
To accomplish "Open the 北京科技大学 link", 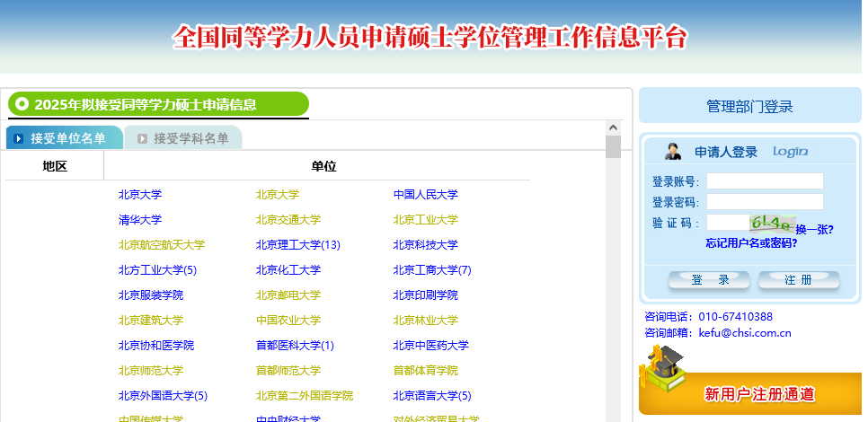I will 426,245.
